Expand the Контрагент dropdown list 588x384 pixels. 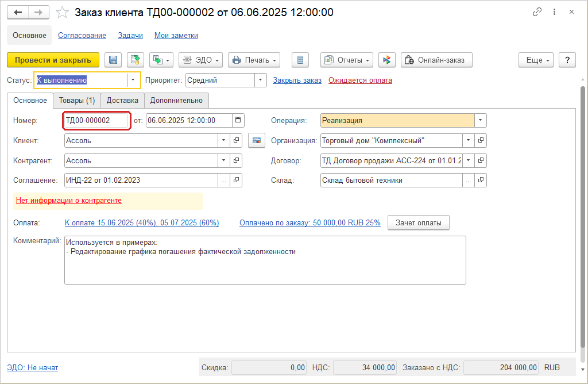224,160
